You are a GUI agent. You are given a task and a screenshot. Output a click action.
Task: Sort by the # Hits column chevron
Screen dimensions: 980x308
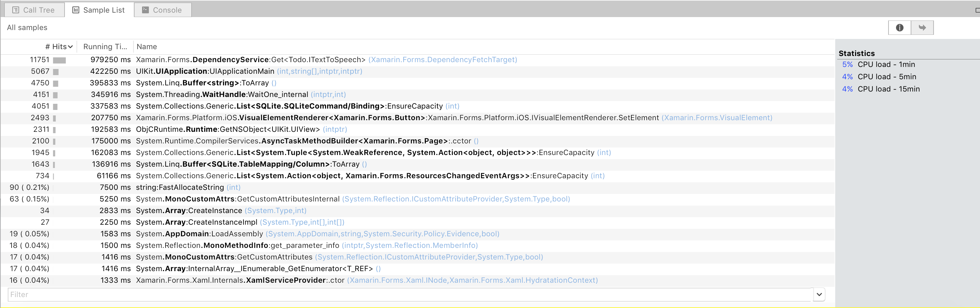[x=70, y=47]
